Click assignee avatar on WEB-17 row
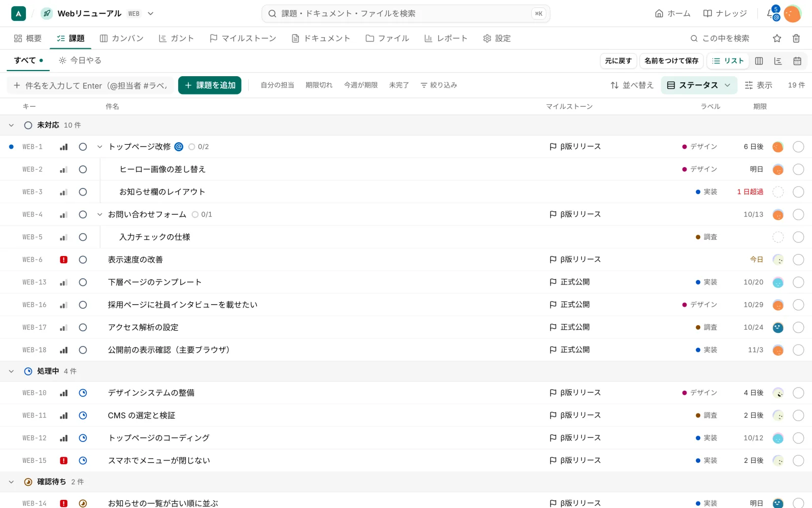This screenshot has height=508, width=812. 778,328
